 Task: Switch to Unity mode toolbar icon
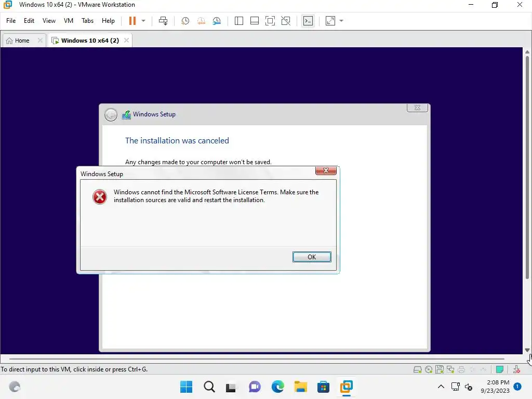(x=286, y=21)
